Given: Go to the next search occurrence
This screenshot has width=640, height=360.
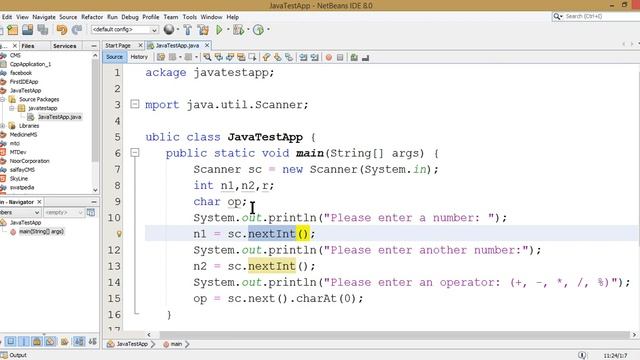Looking at the screenshot, I should (230, 58).
